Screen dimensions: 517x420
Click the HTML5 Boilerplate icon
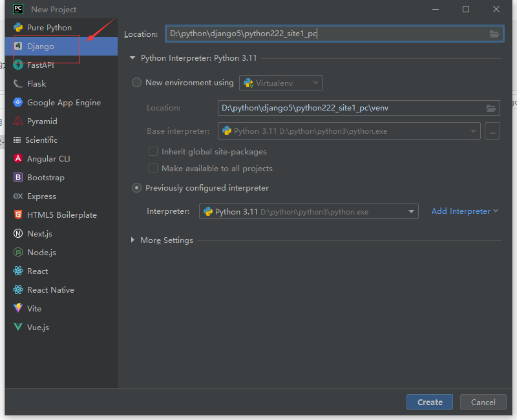[18, 215]
